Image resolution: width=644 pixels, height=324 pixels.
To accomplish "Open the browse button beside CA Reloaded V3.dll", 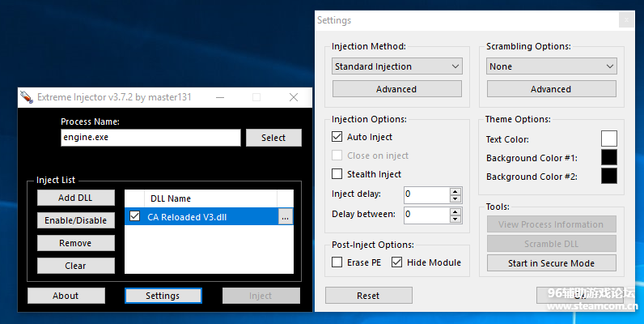I will pyautogui.click(x=286, y=217).
